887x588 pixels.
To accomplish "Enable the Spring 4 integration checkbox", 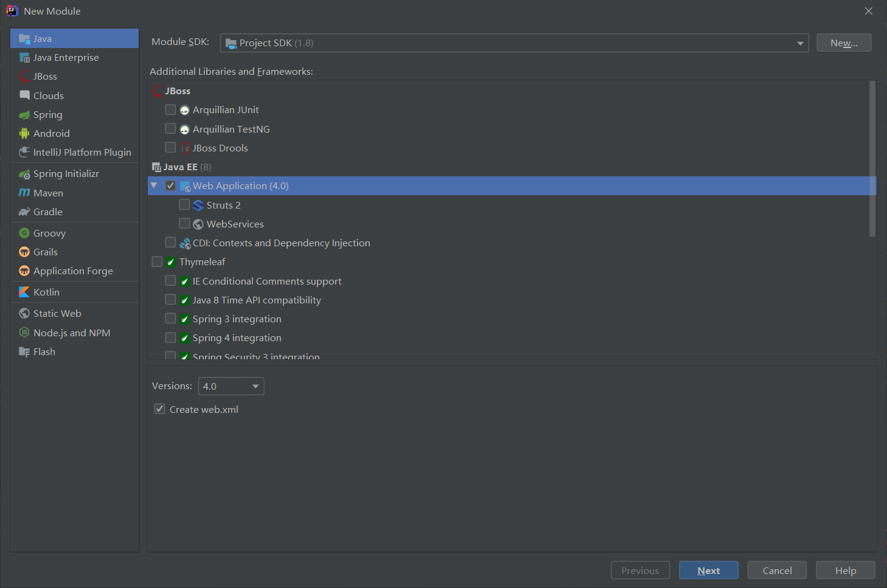I will [171, 337].
